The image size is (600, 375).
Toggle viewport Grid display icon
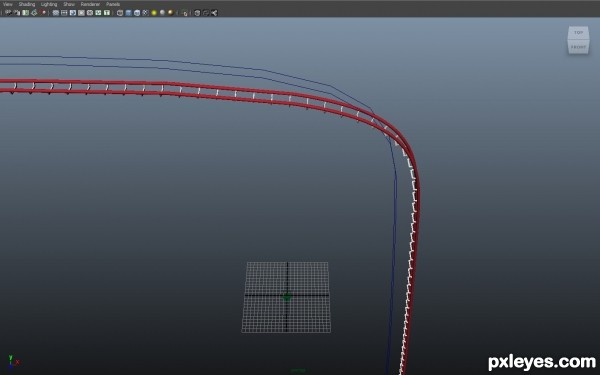coord(56,13)
